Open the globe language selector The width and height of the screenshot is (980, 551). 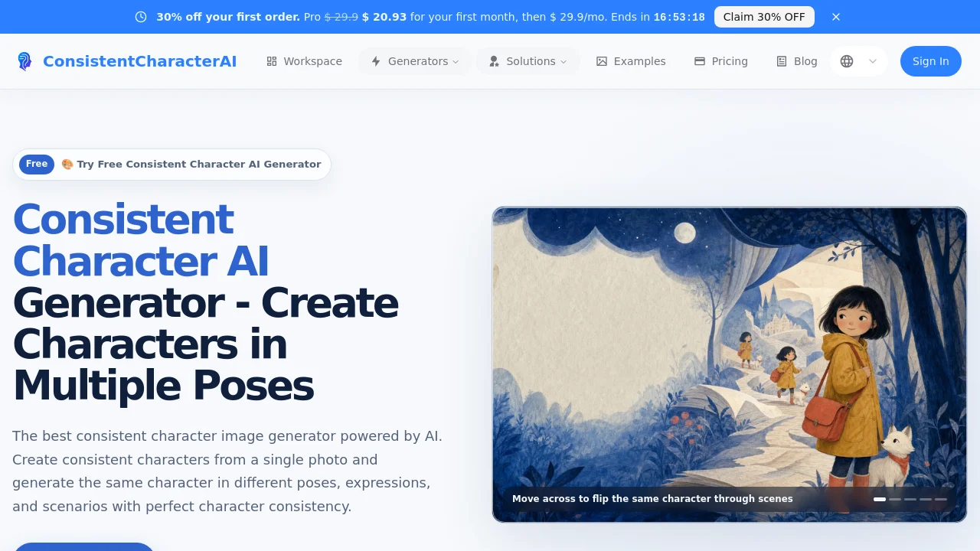point(858,61)
